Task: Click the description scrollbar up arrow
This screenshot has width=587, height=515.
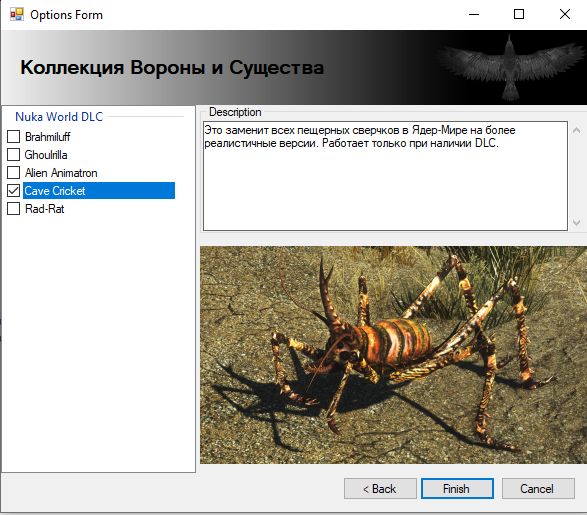Action: pyautogui.click(x=577, y=131)
